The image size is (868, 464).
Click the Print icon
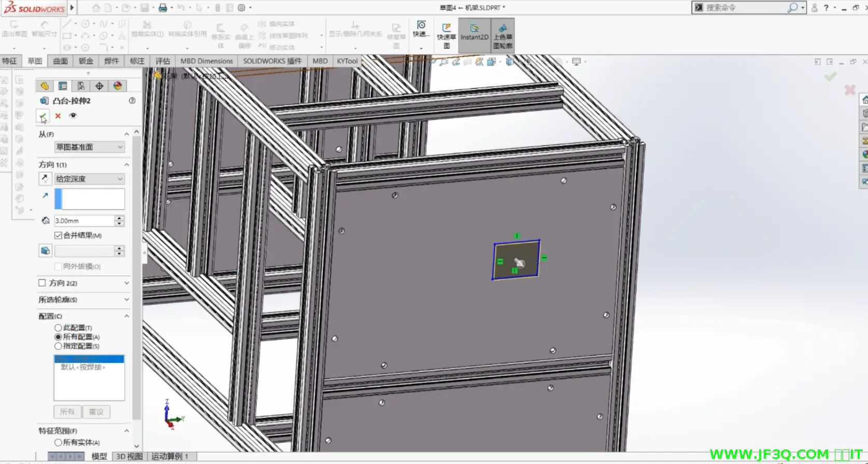coord(163,8)
